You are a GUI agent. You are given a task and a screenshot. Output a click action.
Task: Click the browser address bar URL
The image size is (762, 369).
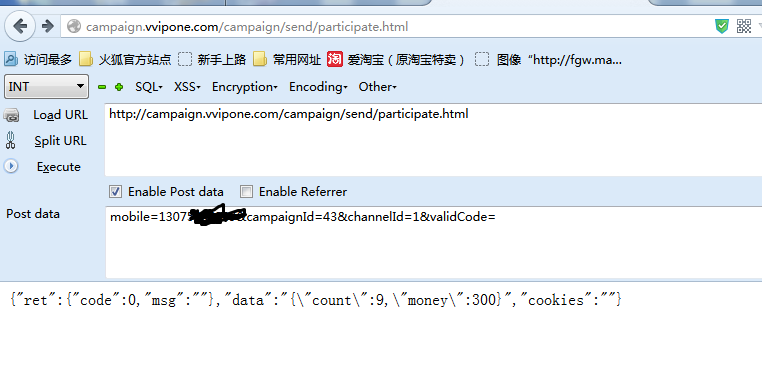coord(247,27)
